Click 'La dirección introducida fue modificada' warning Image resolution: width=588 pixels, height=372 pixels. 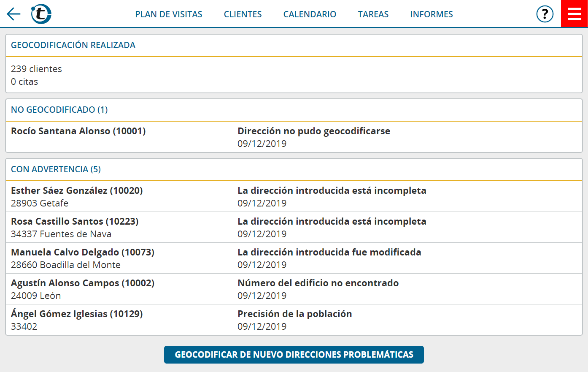click(329, 252)
